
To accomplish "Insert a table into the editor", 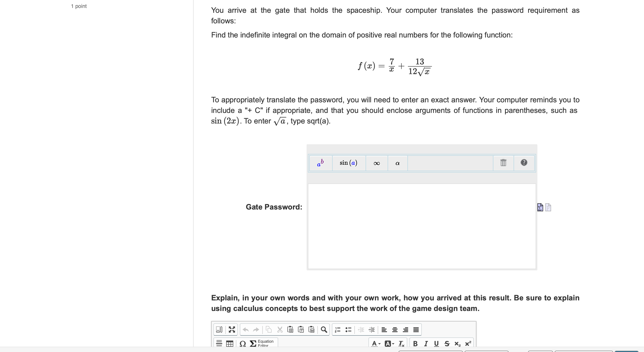I will pos(229,343).
